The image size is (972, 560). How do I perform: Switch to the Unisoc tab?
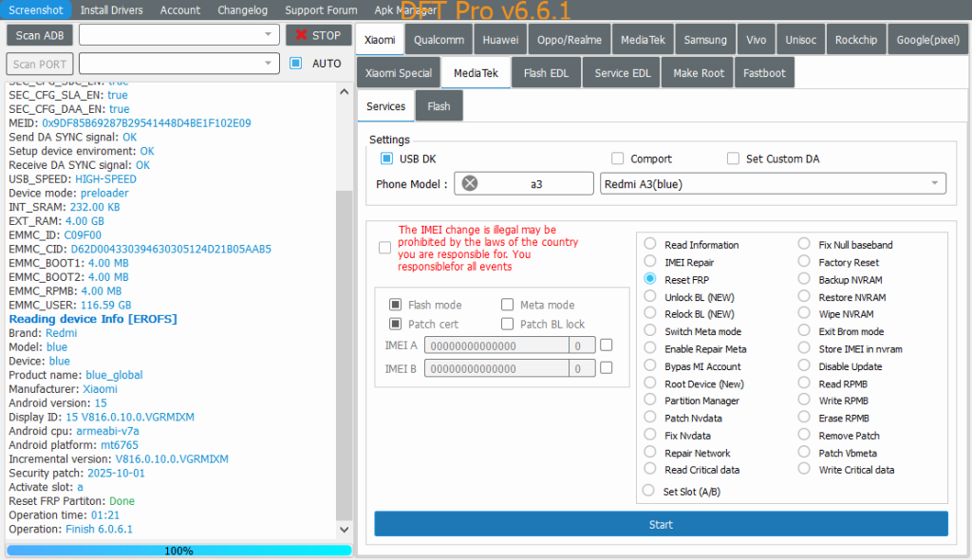pyautogui.click(x=801, y=40)
